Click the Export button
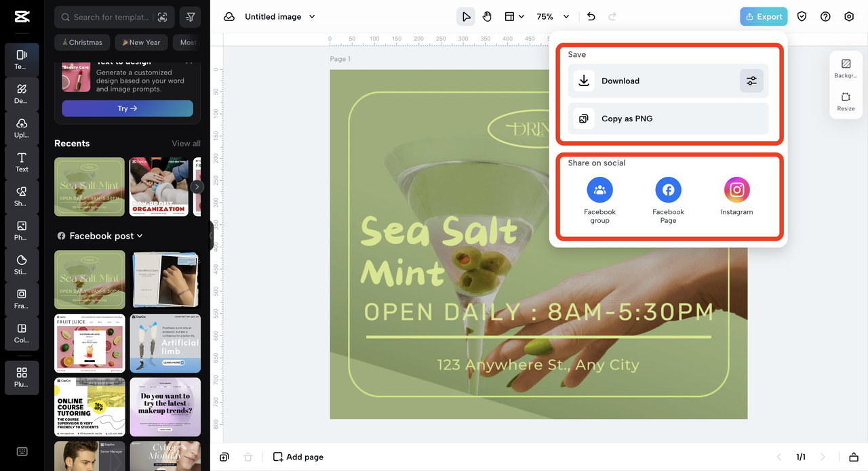The image size is (868, 471). click(764, 16)
